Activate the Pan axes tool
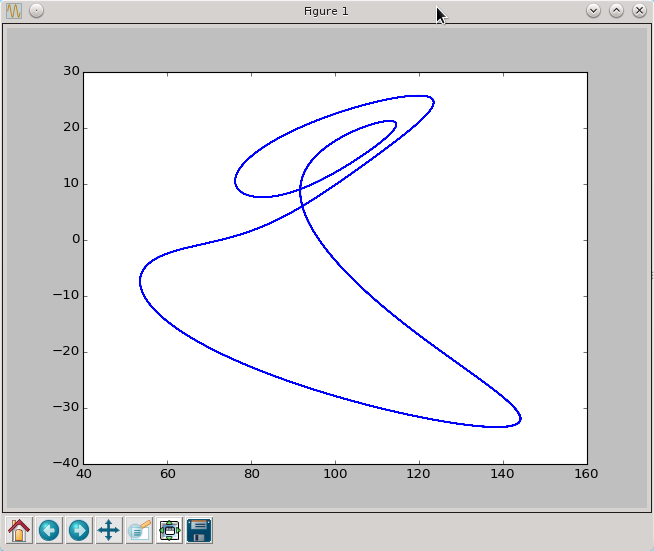The width and height of the screenshot is (654, 551). click(109, 530)
